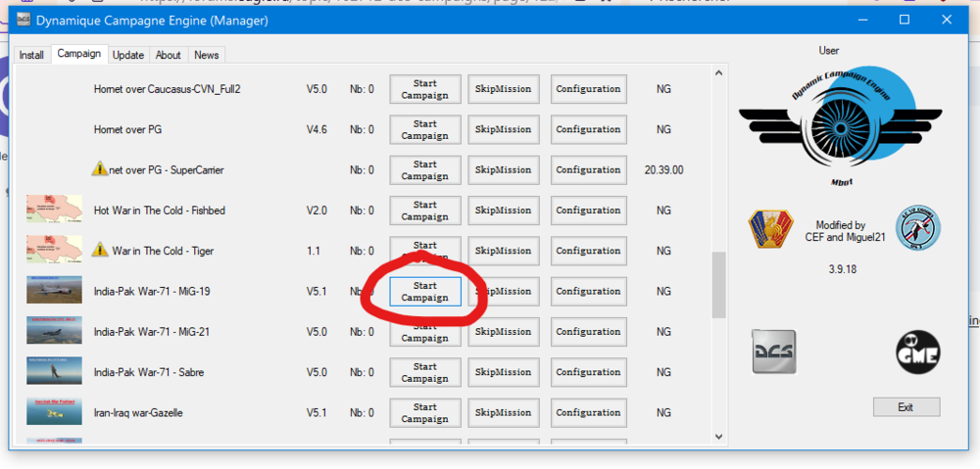Viewport: 980px width, 469px height.
Task: Click the campaign list scrollbar thumb
Action: click(x=718, y=285)
